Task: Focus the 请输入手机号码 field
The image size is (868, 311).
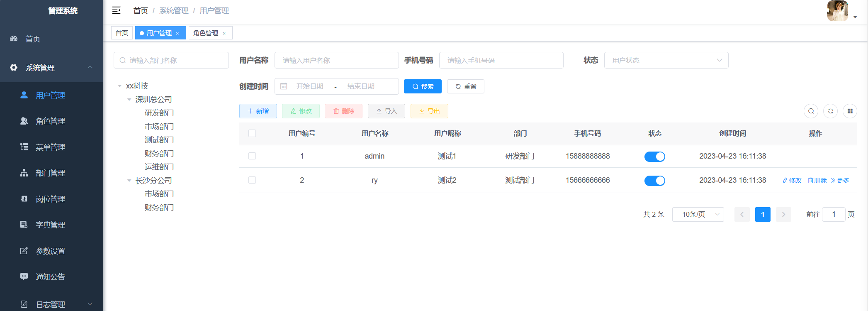Action: tap(501, 60)
